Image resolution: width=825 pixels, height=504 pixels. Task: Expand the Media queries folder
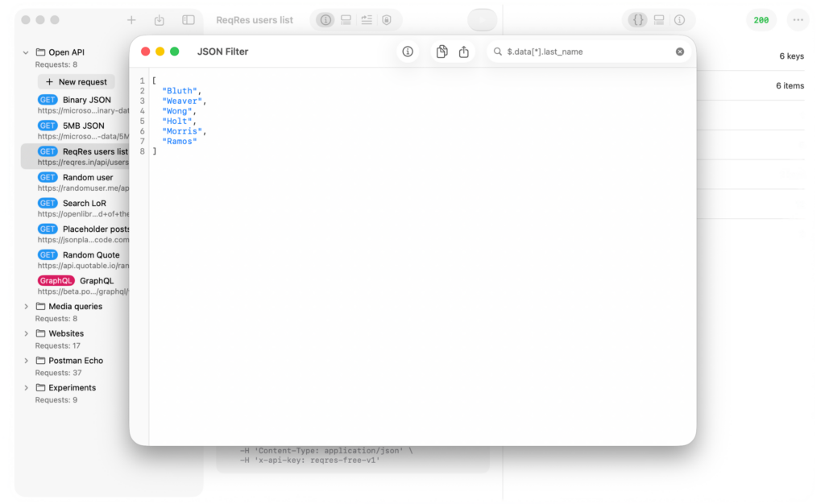[26, 307]
